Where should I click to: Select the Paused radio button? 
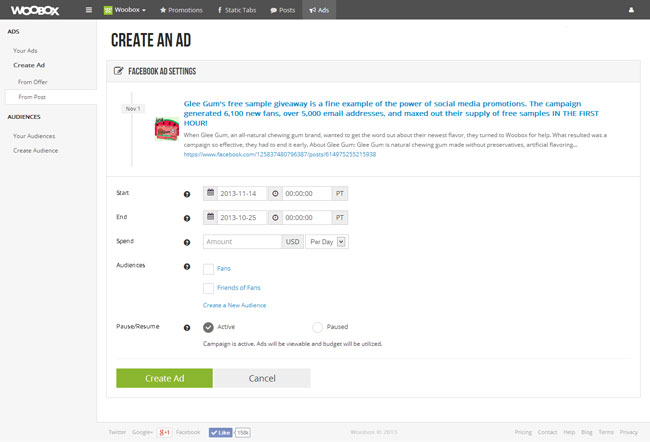[318, 327]
